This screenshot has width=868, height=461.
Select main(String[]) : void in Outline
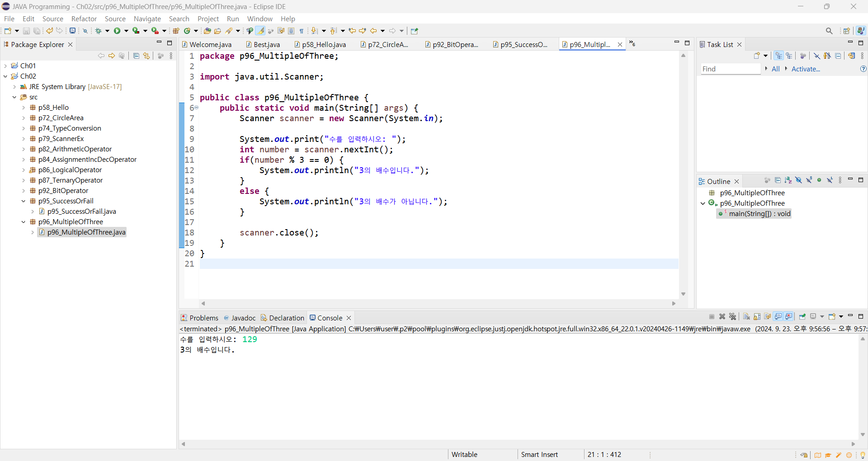(754, 213)
